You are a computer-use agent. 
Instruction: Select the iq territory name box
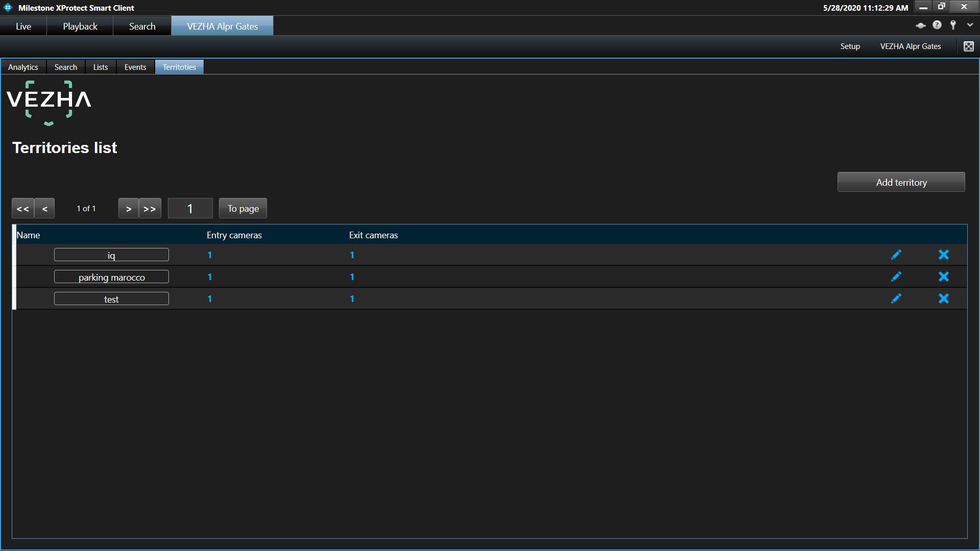click(111, 255)
